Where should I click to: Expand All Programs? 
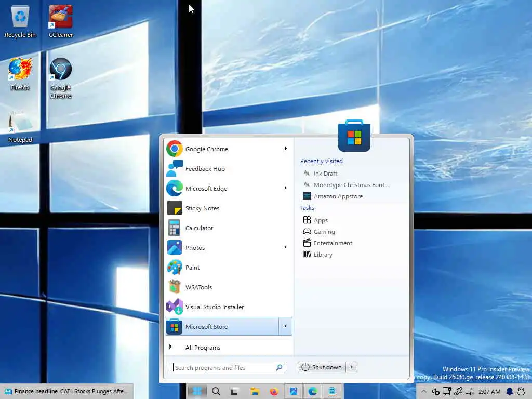229,347
